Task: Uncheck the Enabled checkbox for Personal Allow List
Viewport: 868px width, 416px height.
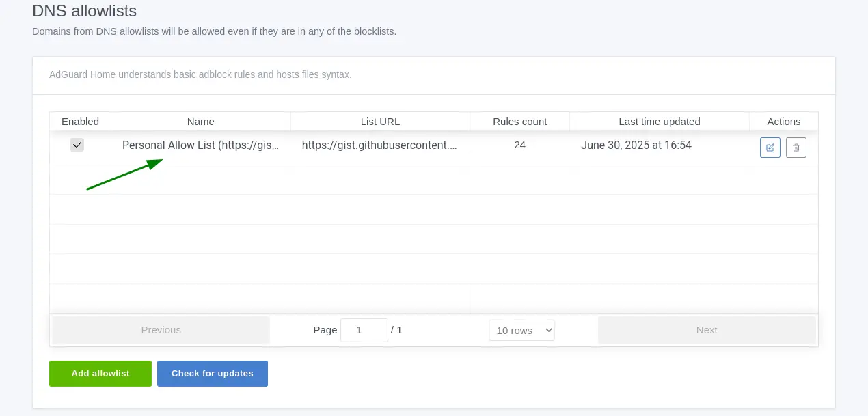Action: [x=77, y=145]
